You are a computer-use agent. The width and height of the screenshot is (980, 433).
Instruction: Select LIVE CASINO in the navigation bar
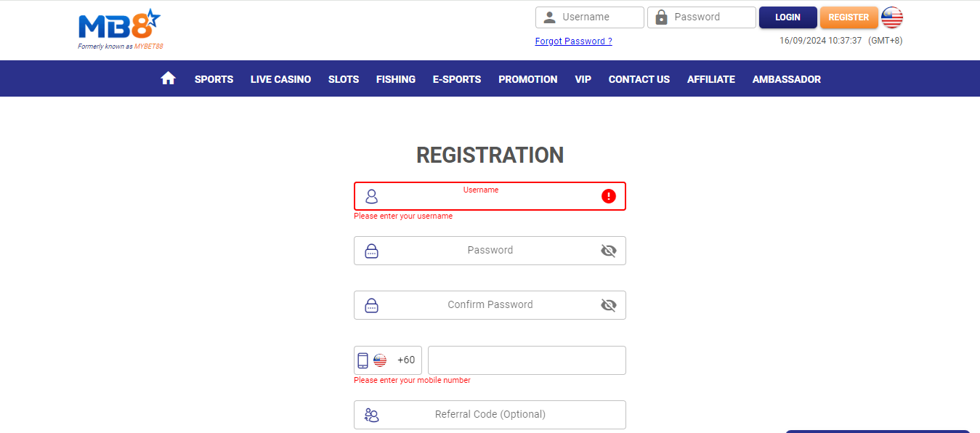tap(280, 78)
